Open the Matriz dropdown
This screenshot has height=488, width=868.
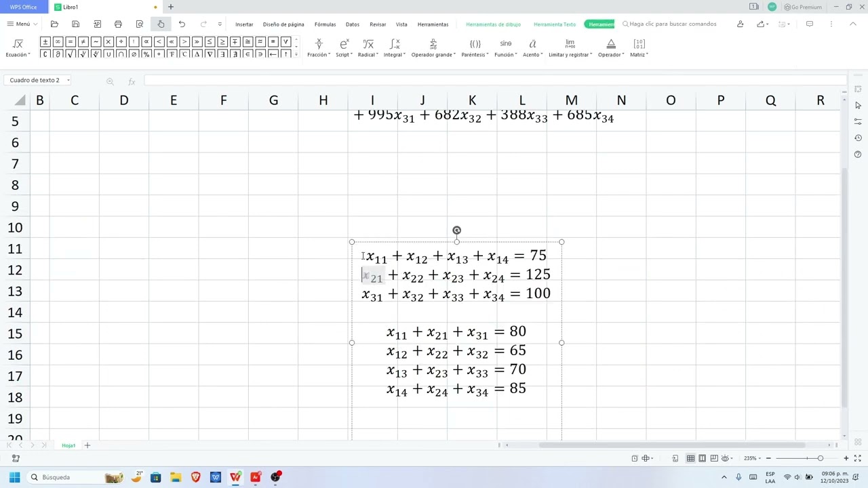pyautogui.click(x=639, y=48)
